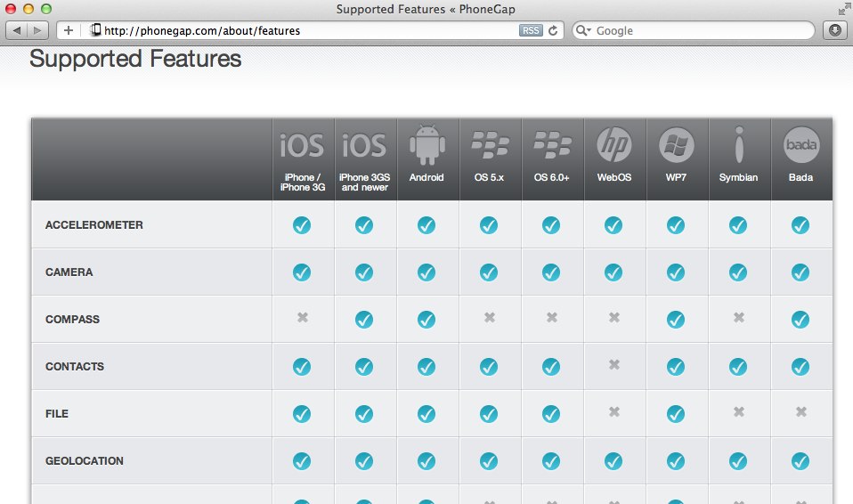Click the FILE row label
Viewport: 853px width, 504px height.
57,414
